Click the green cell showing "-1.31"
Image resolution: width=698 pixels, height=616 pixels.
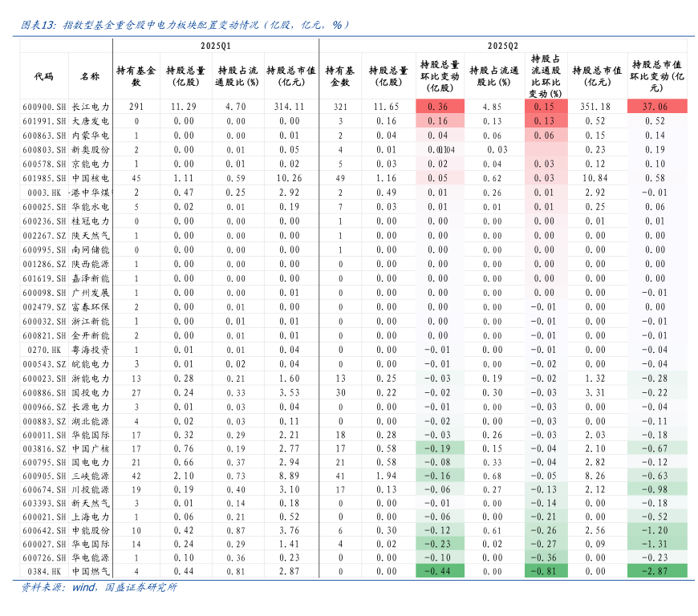[657, 544]
